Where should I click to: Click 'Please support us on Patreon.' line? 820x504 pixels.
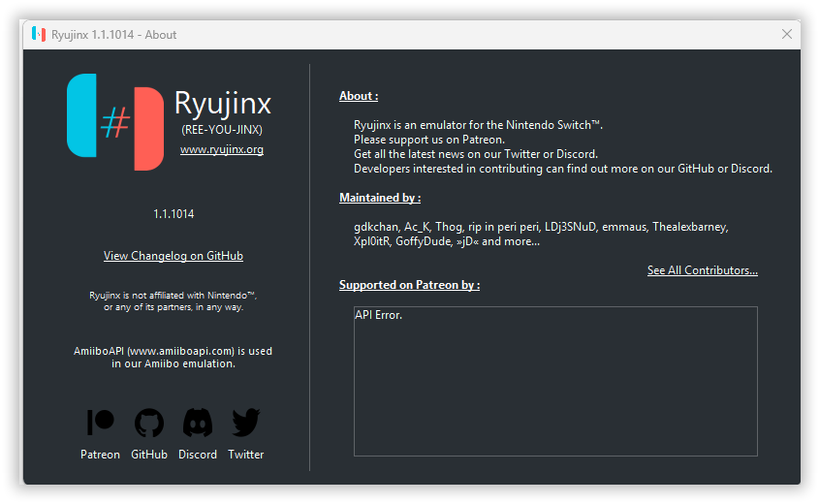tap(429, 140)
